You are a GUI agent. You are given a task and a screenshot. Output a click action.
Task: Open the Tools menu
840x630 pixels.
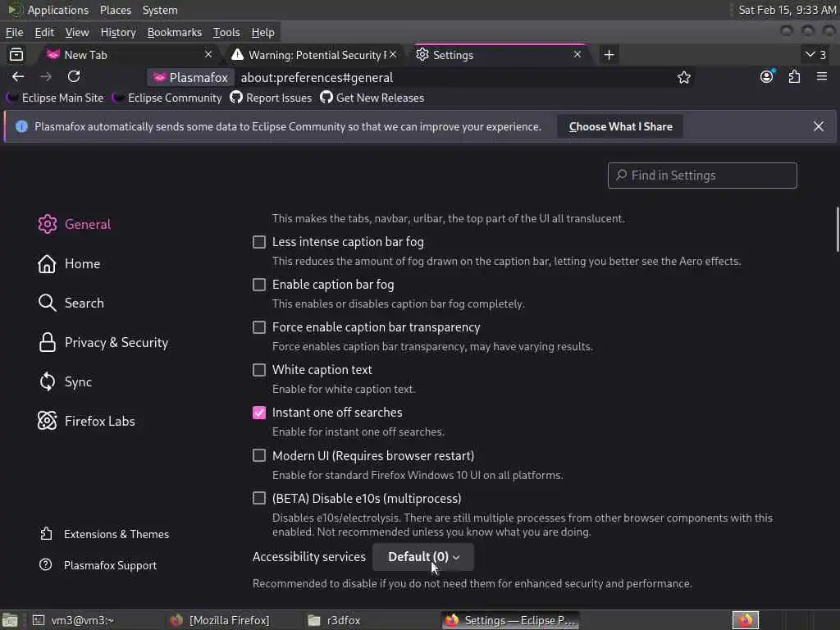click(226, 32)
